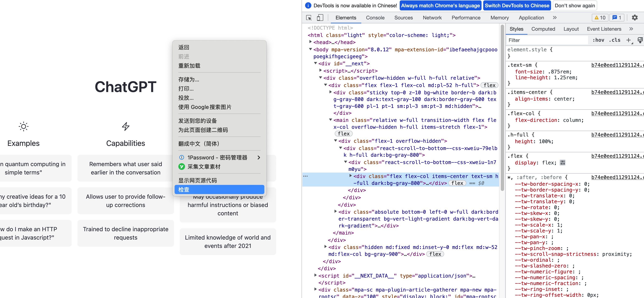The image size is (644, 298).
Task: Click the Elements panel vertical scrollbar
Action: tap(502, 107)
